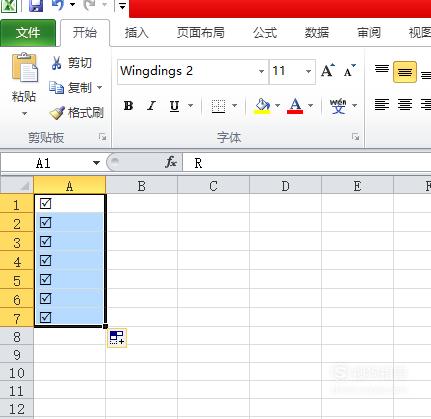Click the Increase Font Size icon
The image size is (431, 419).
(328, 71)
